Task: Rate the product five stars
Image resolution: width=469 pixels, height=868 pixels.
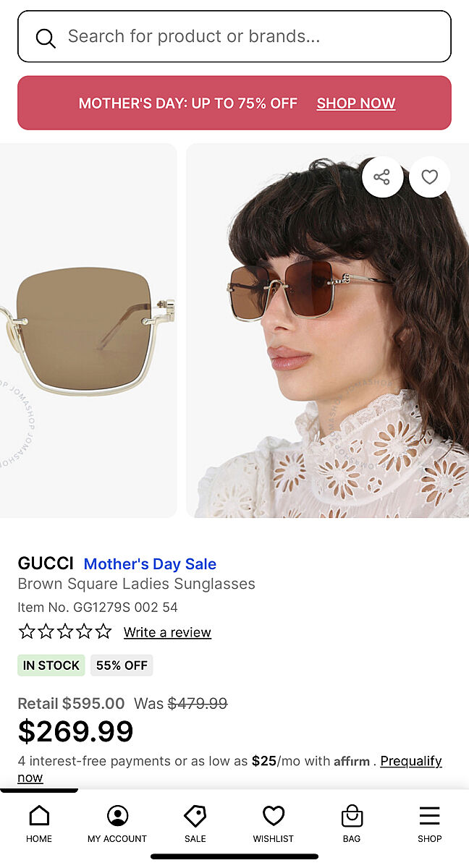Action: 103,631
